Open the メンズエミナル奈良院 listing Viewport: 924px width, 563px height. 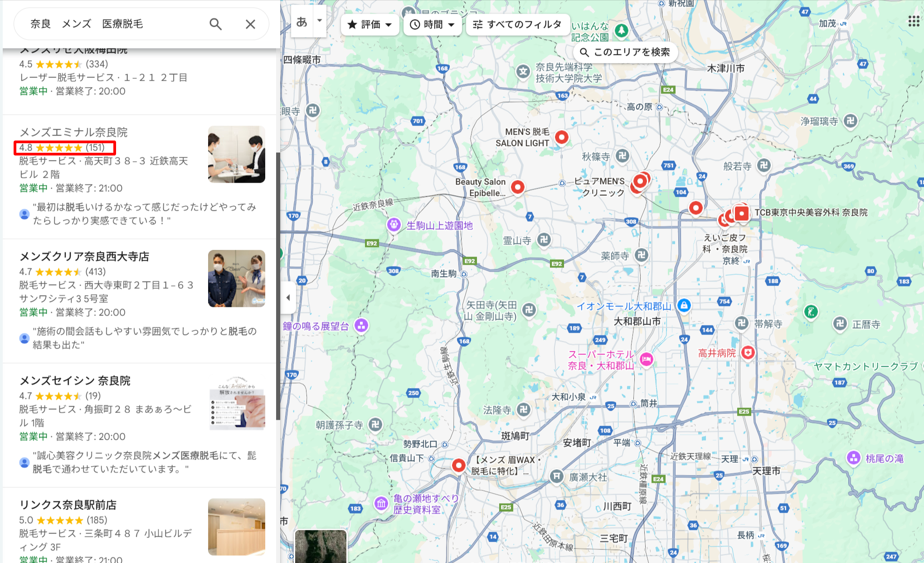(74, 132)
